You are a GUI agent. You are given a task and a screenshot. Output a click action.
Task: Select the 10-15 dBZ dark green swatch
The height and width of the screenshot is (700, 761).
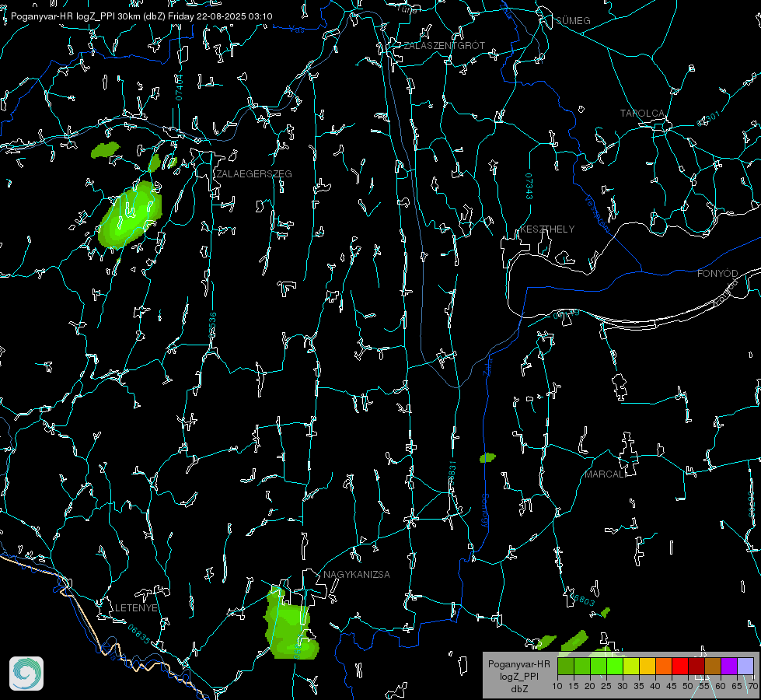click(566, 666)
